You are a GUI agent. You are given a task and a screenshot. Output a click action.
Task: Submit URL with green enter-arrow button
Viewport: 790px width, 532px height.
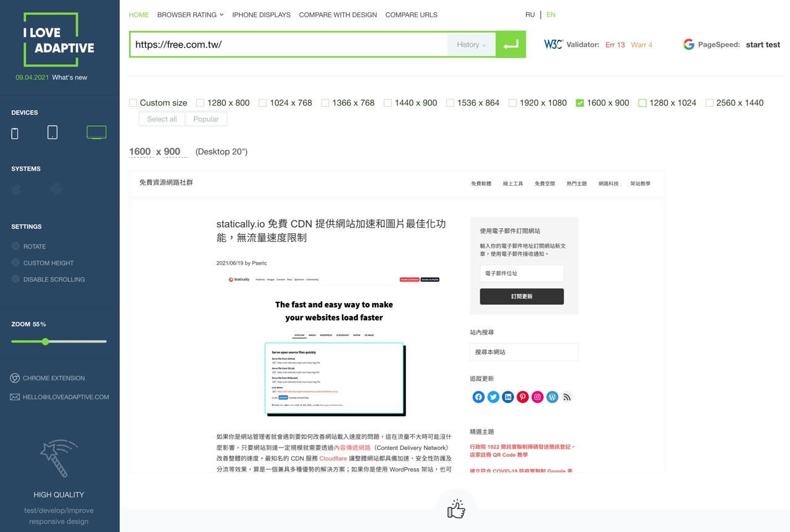tap(511, 44)
